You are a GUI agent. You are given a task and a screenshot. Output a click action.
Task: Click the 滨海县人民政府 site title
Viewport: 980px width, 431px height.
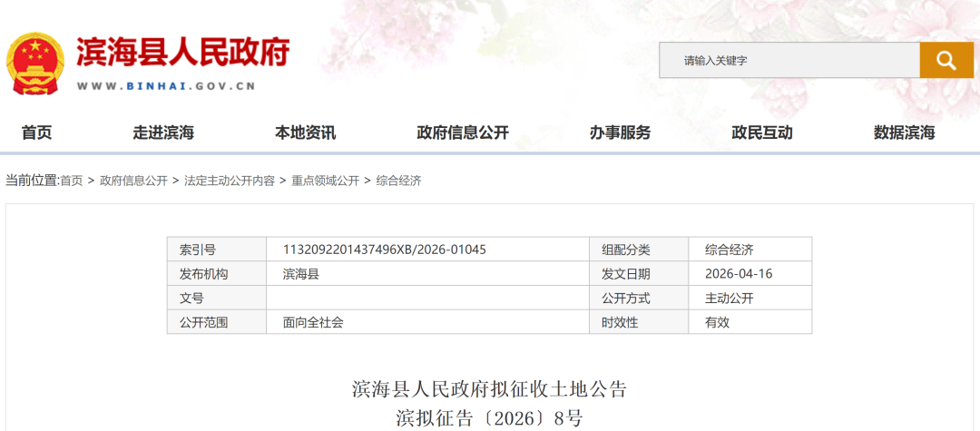point(182,53)
